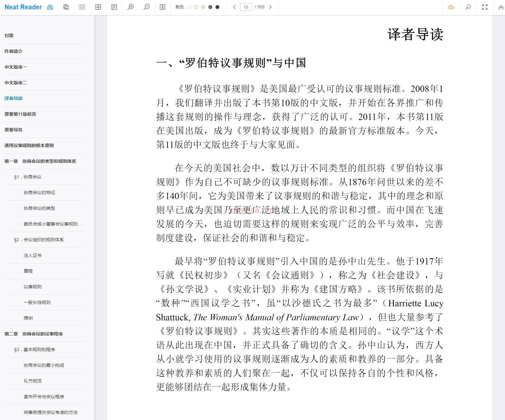Click the 配色 label in toolbar
Image resolution: width=505 pixels, height=420 pixels.
[180, 7]
